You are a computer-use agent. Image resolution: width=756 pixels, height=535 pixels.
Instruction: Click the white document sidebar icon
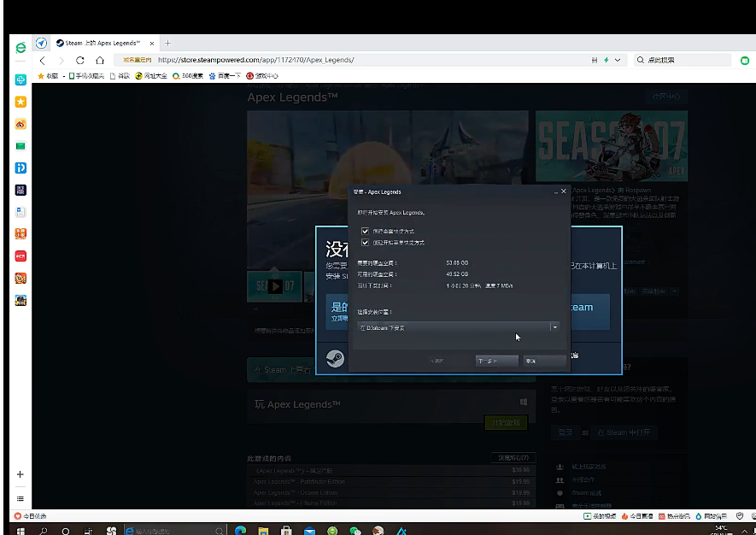click(x=21, y=212)
